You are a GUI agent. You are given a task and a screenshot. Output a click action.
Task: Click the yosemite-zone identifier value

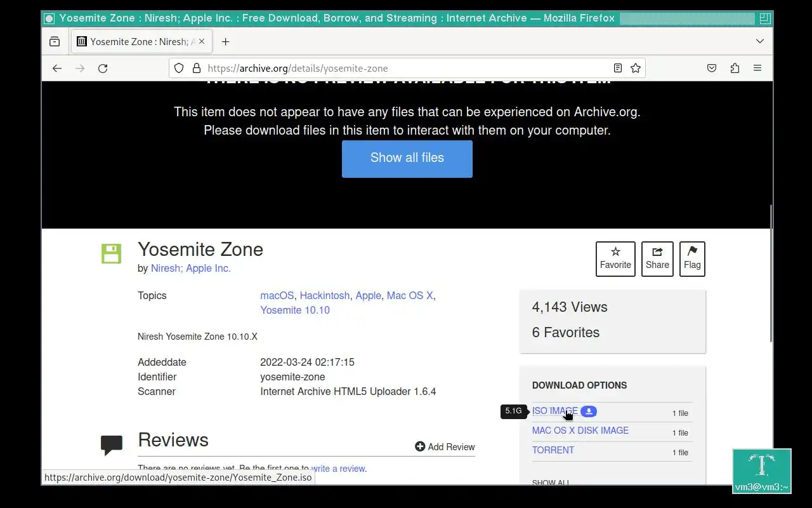pos(292,377)
